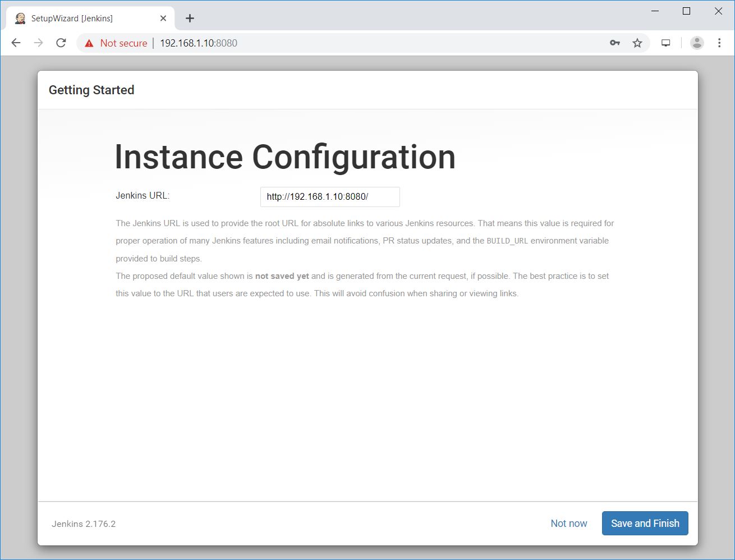Click the Getting Started header text
This screenshot has height=560, width=735.
[91, 90]
